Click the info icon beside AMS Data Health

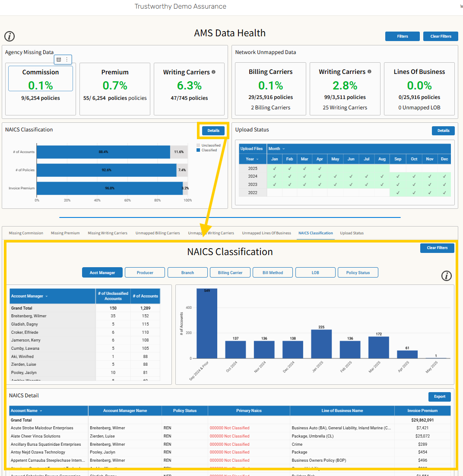click(10, 36)
